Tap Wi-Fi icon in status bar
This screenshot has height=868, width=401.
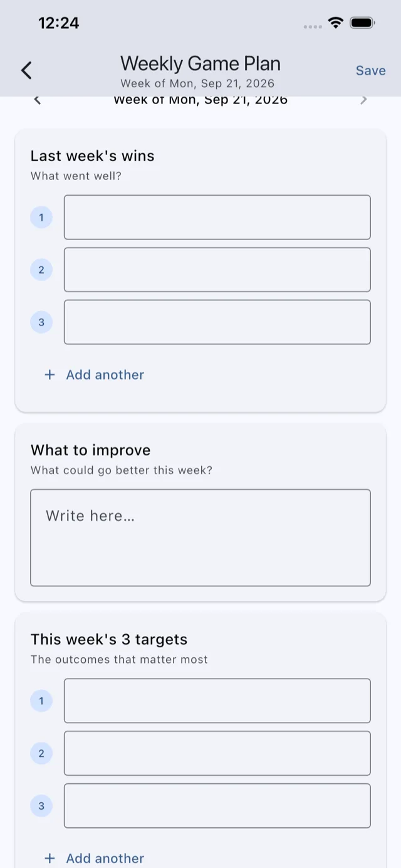pos(336,23)
